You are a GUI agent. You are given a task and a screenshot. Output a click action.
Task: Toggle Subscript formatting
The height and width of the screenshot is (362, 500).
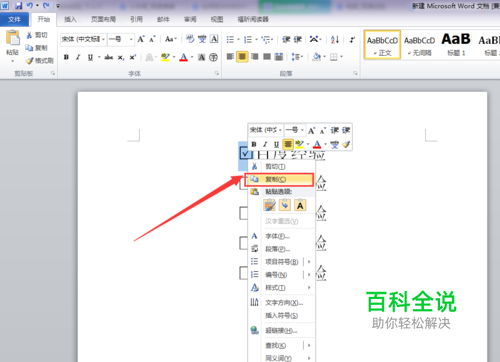(121, 57)
